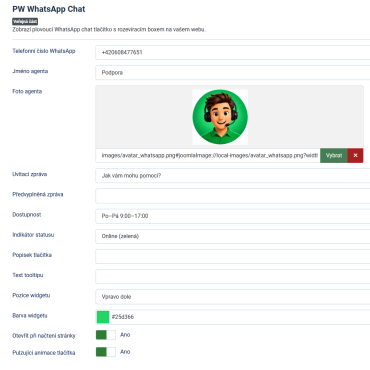Edit the Jméno agenta field containing Podpora

[233, 72]
